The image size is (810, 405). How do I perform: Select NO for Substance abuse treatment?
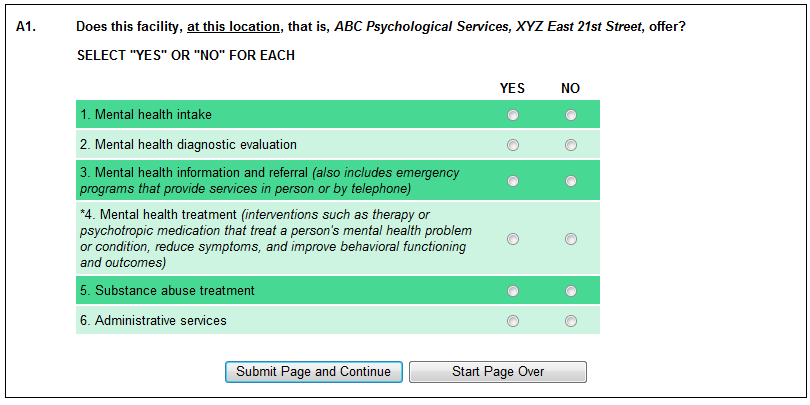tap(571, 291)
